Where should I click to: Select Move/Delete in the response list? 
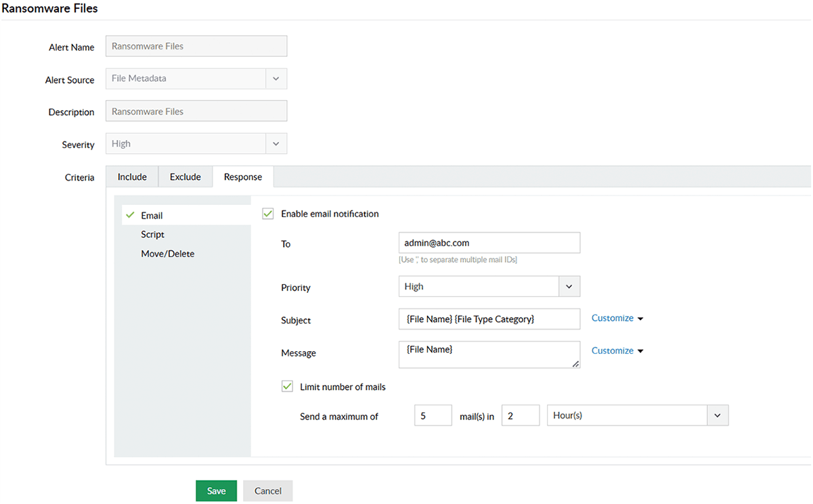click(x=168, y=254)
